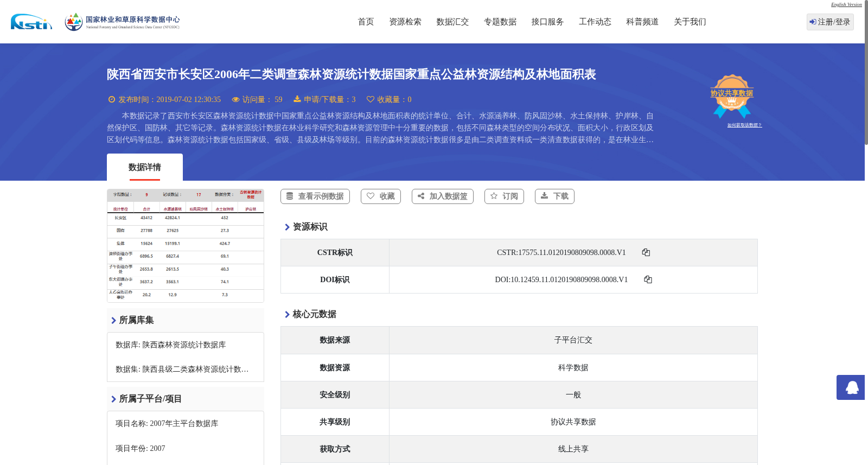The height and width of the screenshot is (465, 868).
Task: Expand the 核心元数据 section chevron
Action: 287,314
